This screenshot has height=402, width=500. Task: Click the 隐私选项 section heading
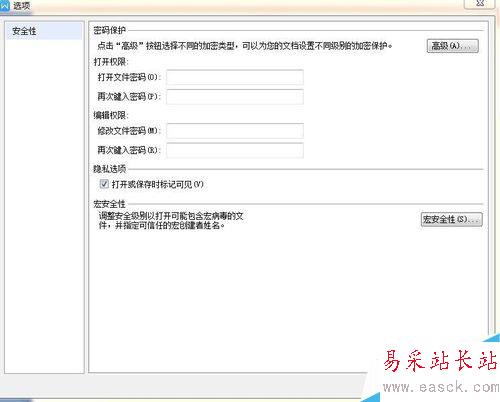pyautogui.click(x=110, y=169)
